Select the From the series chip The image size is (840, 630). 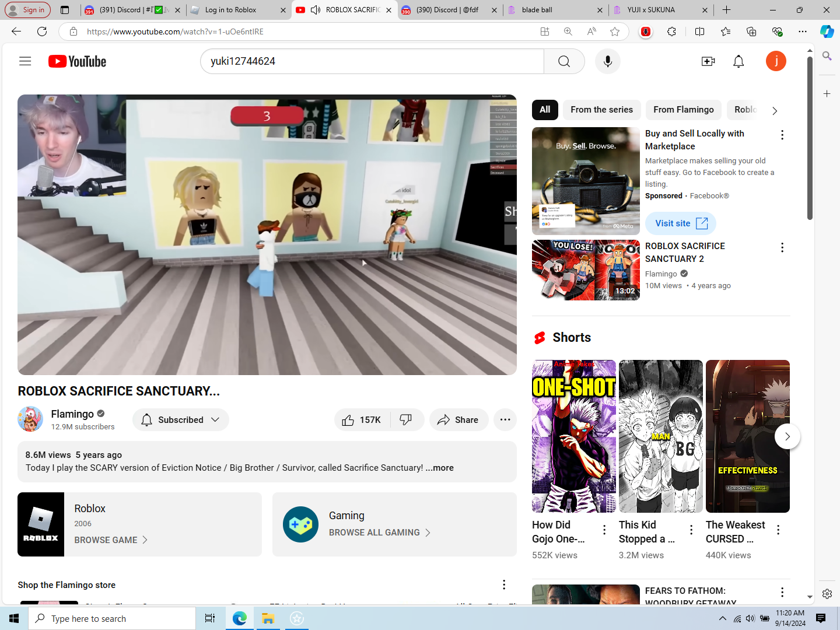click(601, 110)
